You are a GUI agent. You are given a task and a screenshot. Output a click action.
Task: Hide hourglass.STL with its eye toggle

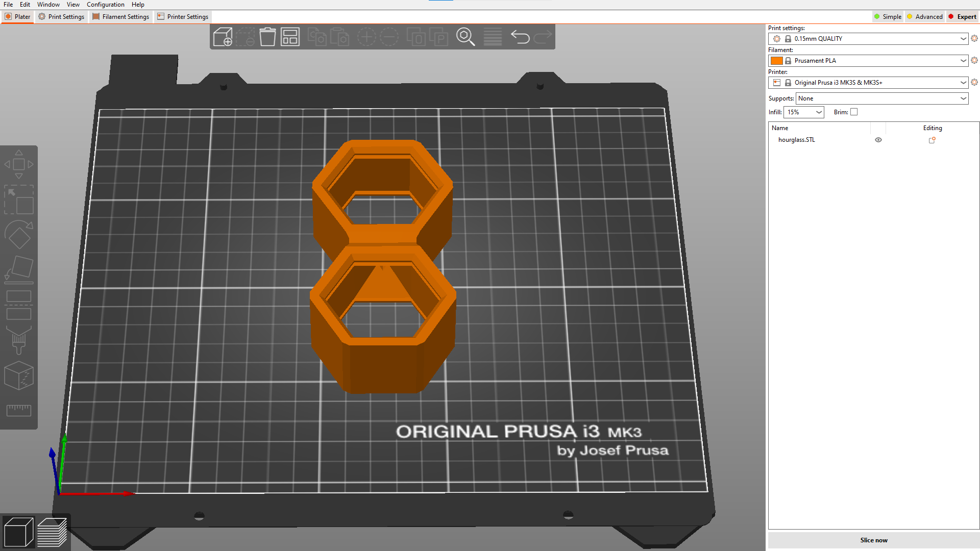[x=878, y=139]
